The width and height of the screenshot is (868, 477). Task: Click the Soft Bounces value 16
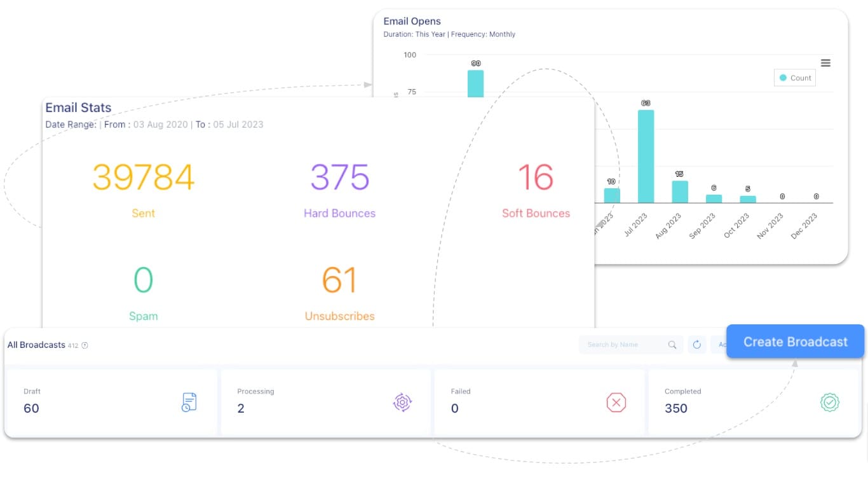(536, 176)
